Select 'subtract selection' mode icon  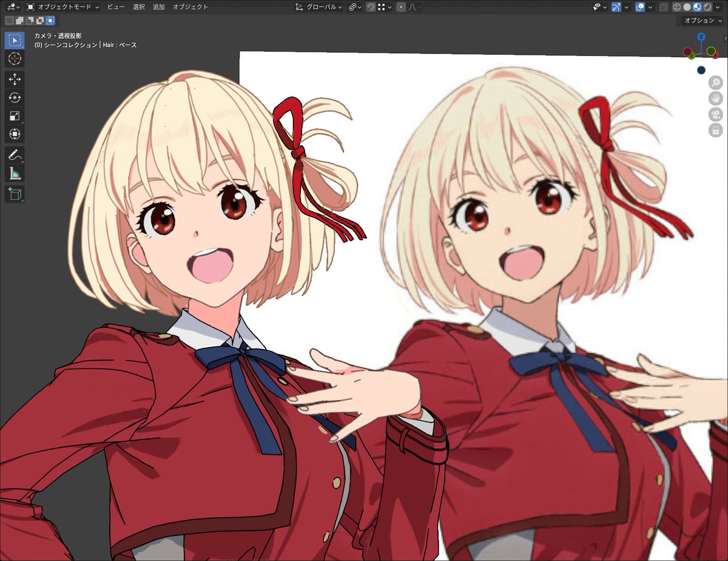point(30,21)
